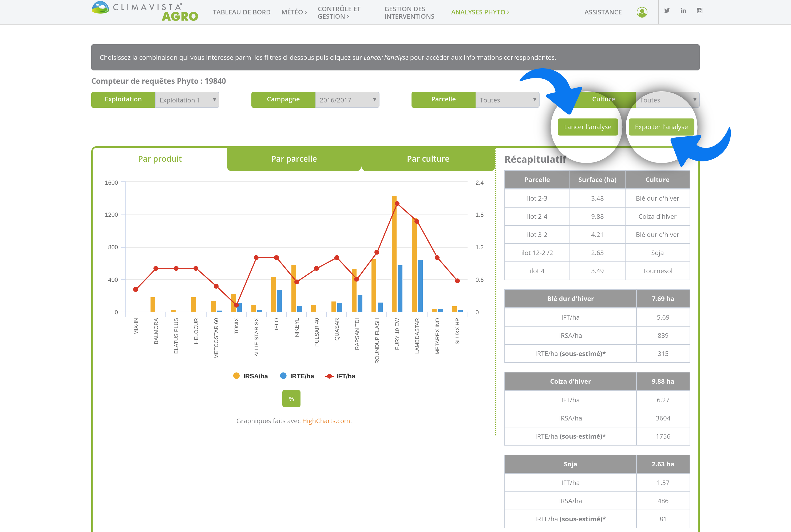Open the Campagne 2016/2017 dropdown
The image size is (791, 532).
point(347,100)
